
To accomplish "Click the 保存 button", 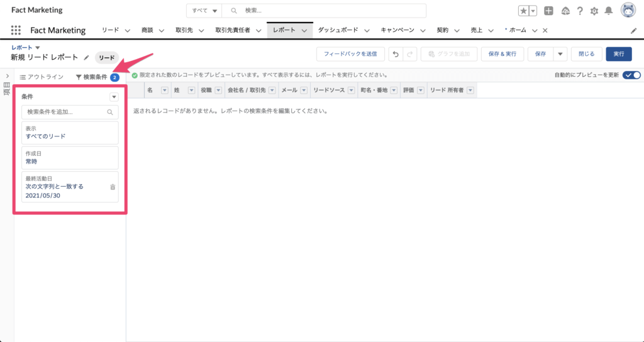I will pos(540,54).
